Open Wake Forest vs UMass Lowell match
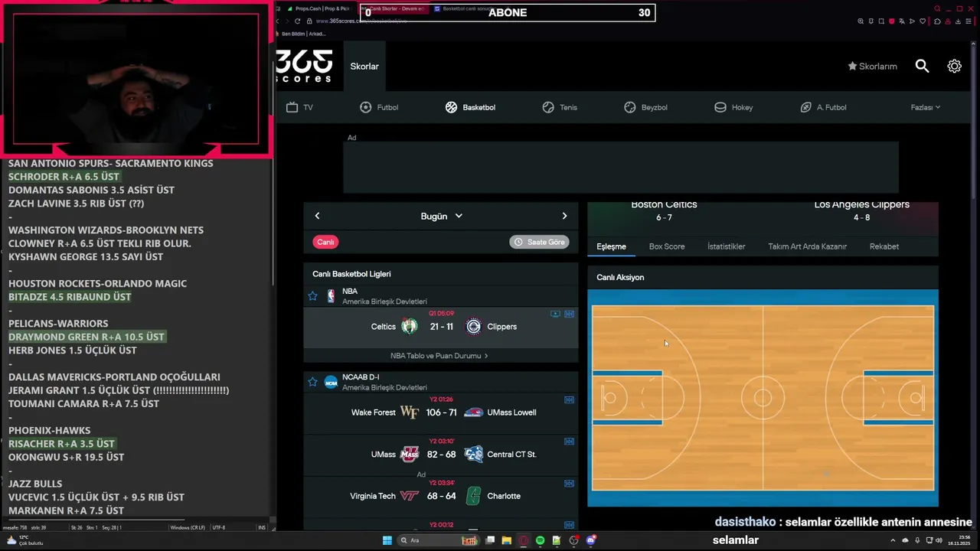 [441, 412]
